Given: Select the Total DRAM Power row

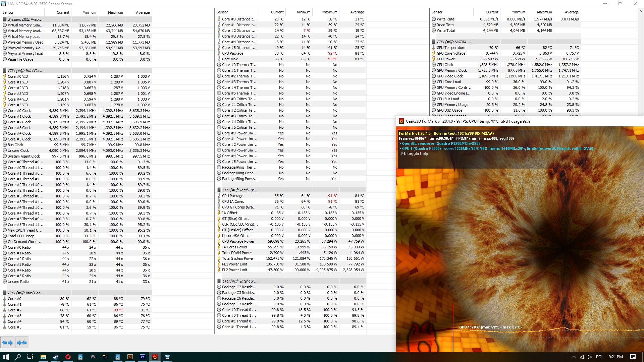Looking at the screenshot, I should pos(291,253).
